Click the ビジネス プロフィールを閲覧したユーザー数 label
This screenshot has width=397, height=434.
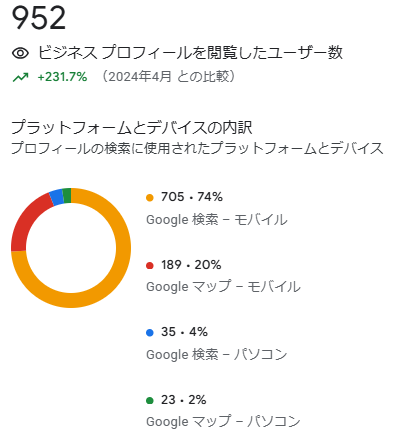click(190, 53)
